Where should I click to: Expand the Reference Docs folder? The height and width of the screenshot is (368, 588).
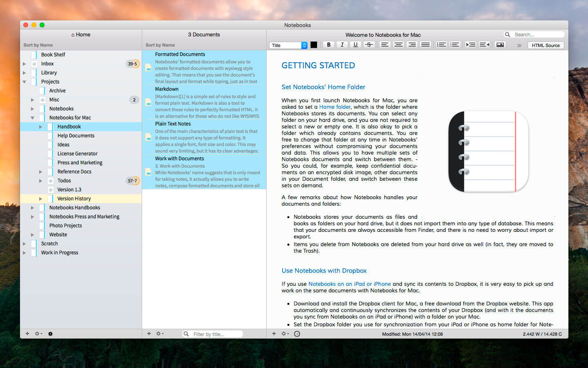40,171
